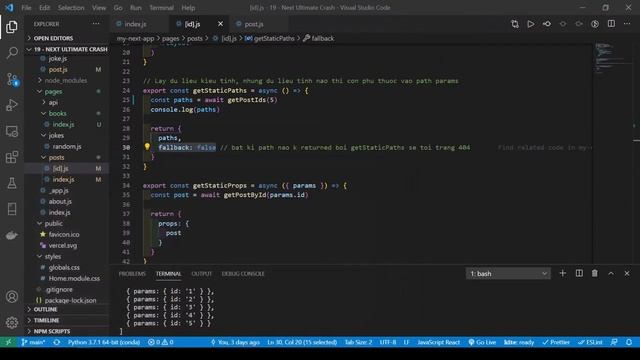Screen dimensions: 640x360
Task: Open the Explorer view in activity bar
Action: pos(12,27)
